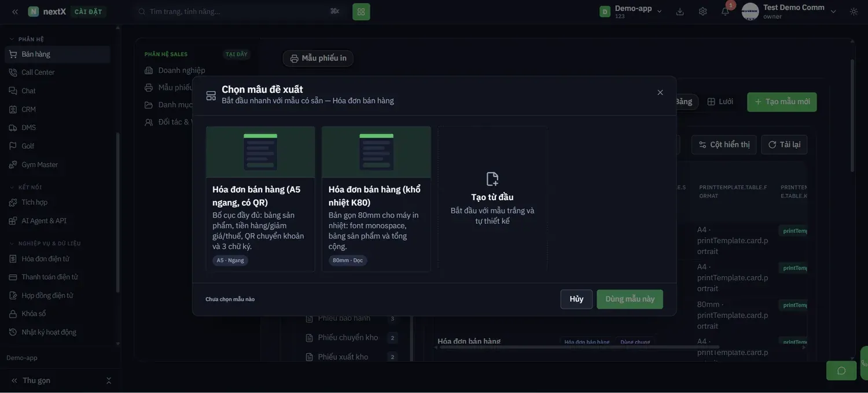Screen dimensions: 868x393
Task: Close the Chọn mẫu đề xuất dialog
Action: pyautogui.click(x=660, y=93)
